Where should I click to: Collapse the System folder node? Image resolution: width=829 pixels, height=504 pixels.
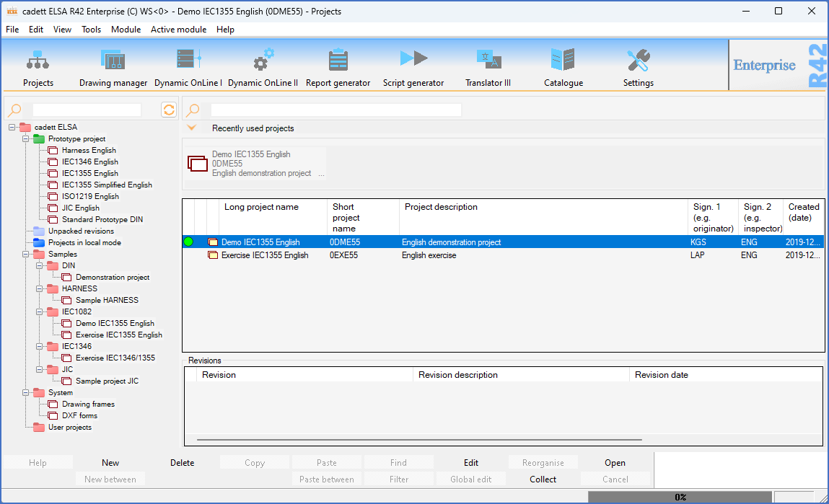coord(25,392)
